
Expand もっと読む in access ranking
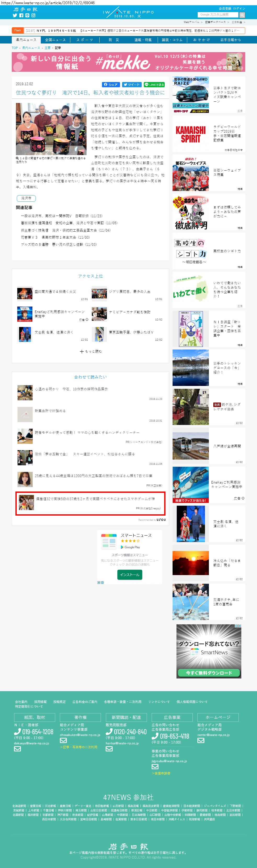pos(90,351)
